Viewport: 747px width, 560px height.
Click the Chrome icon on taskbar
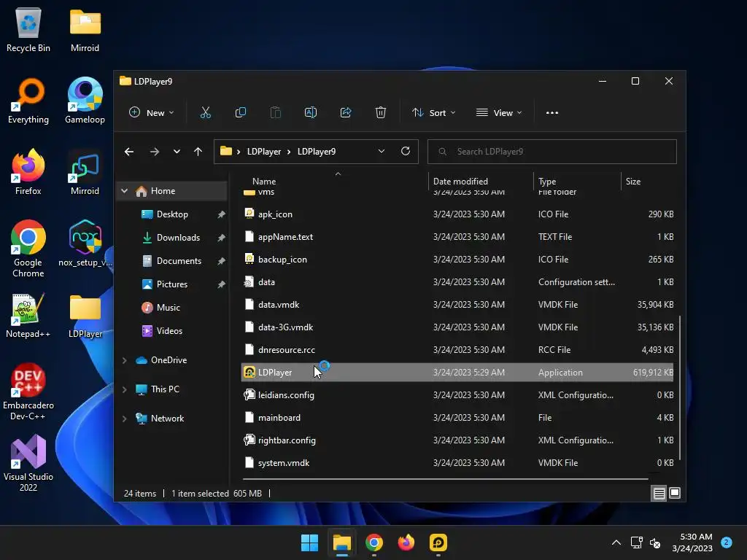374,542
